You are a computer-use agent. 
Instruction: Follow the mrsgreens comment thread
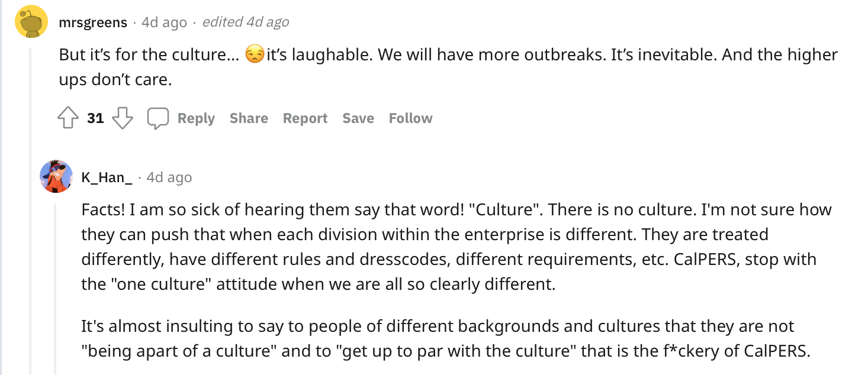(410, 118)
